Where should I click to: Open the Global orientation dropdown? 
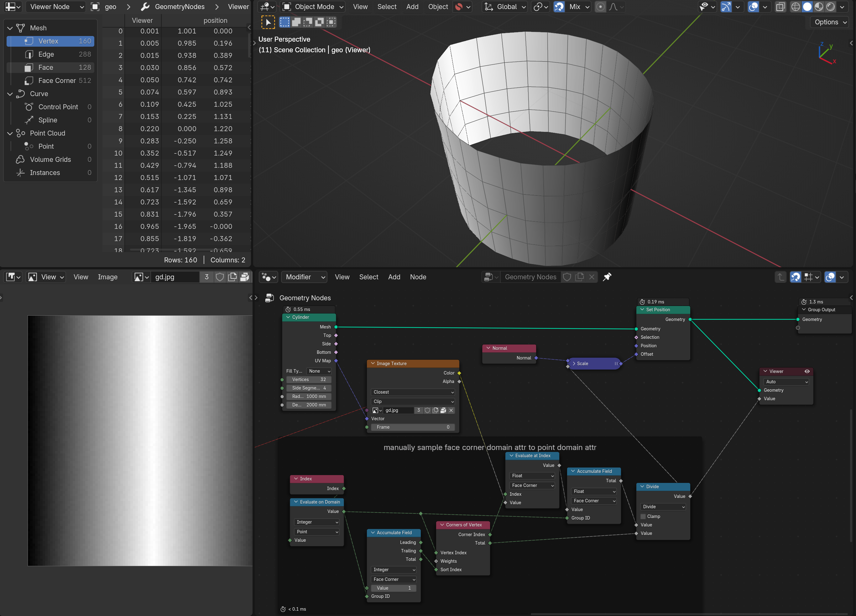[505, 7]
